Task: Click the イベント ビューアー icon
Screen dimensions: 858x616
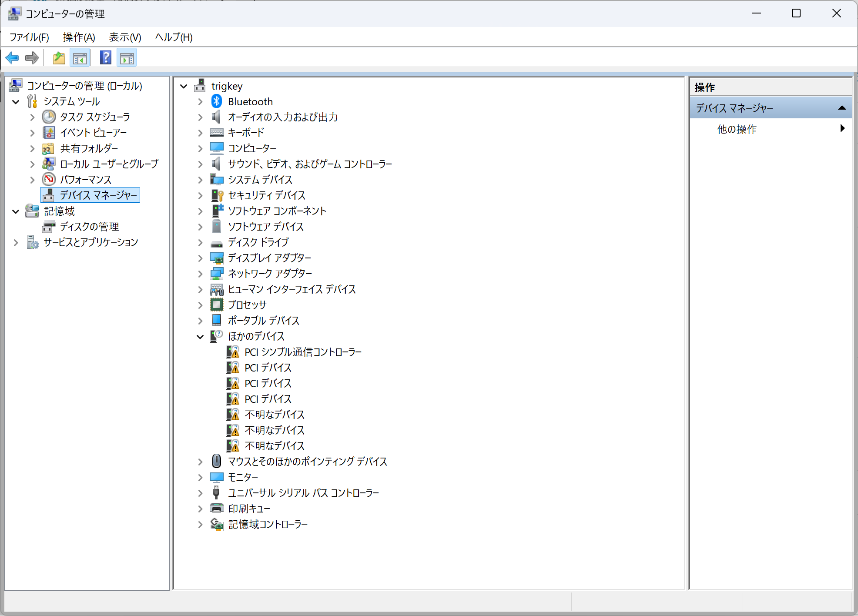Action: coord(49,132)
